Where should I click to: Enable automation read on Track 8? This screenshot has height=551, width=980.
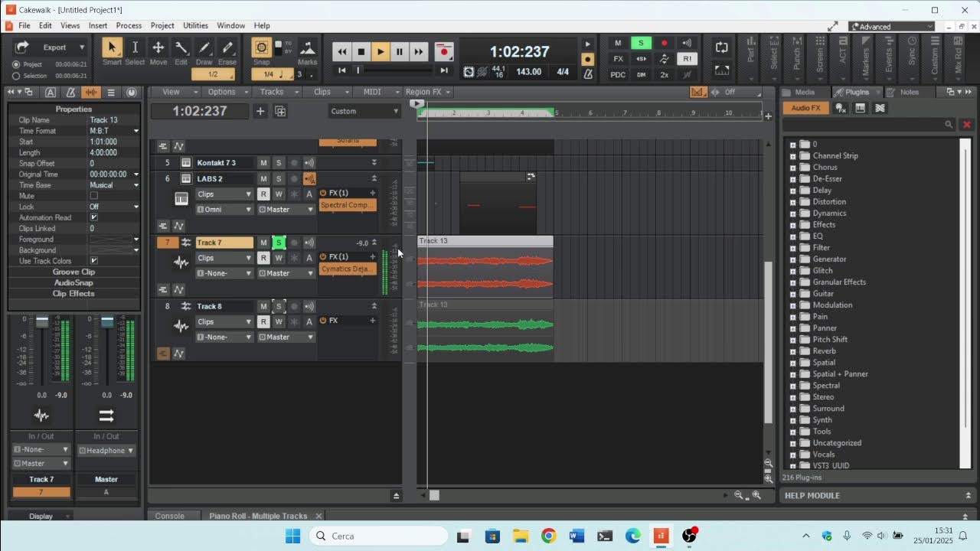263,322
